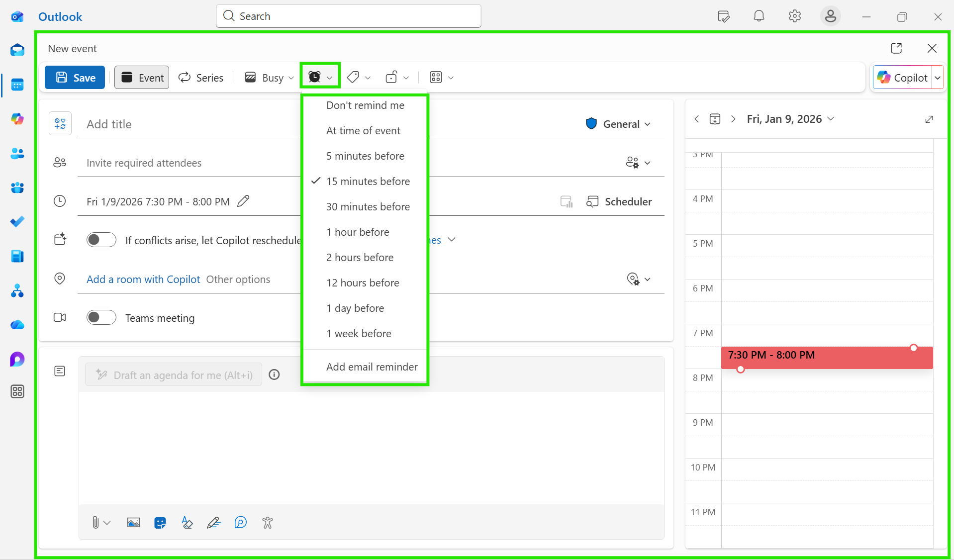This screenshot has width=954, height=560.
Task: Open More apps grid in sidebar
Action: 17,391
